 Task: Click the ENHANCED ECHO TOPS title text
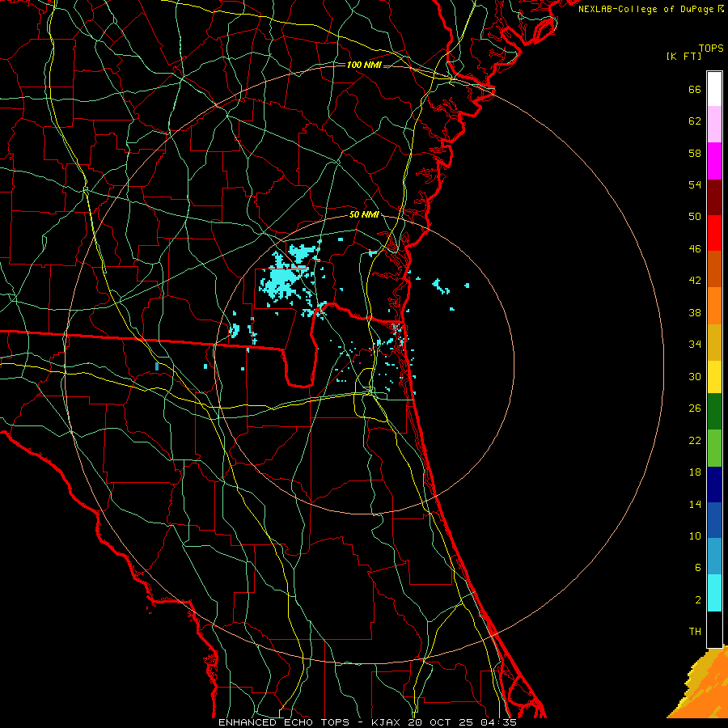[284, 722]
